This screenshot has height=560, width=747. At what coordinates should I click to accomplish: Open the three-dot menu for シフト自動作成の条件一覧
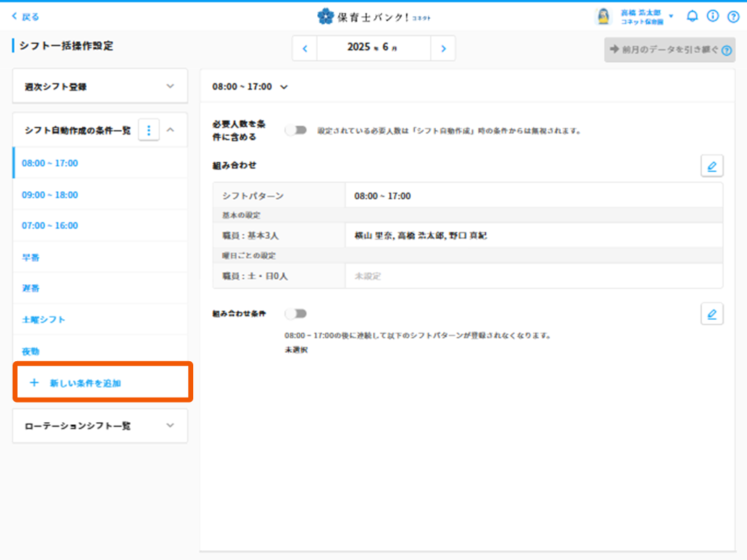[149, 130]
